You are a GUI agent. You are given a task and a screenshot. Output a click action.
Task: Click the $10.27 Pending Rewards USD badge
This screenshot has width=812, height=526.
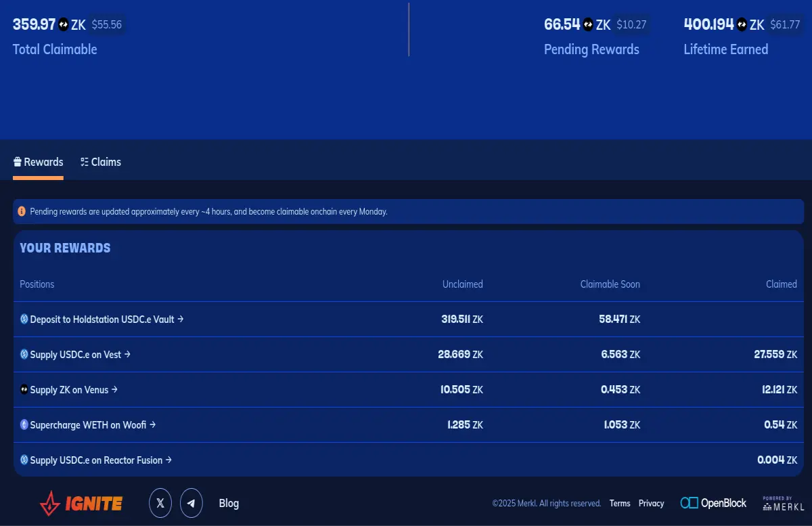pos(631,25)
